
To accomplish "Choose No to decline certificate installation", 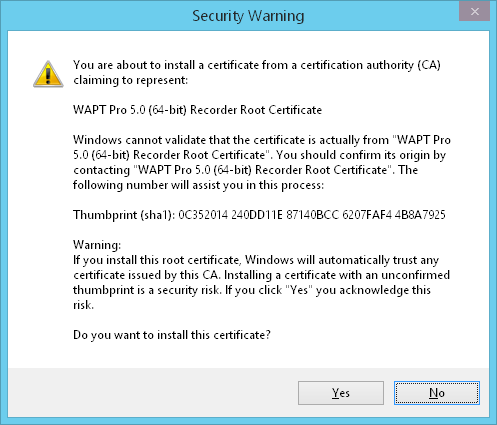I will click(437, 393).
